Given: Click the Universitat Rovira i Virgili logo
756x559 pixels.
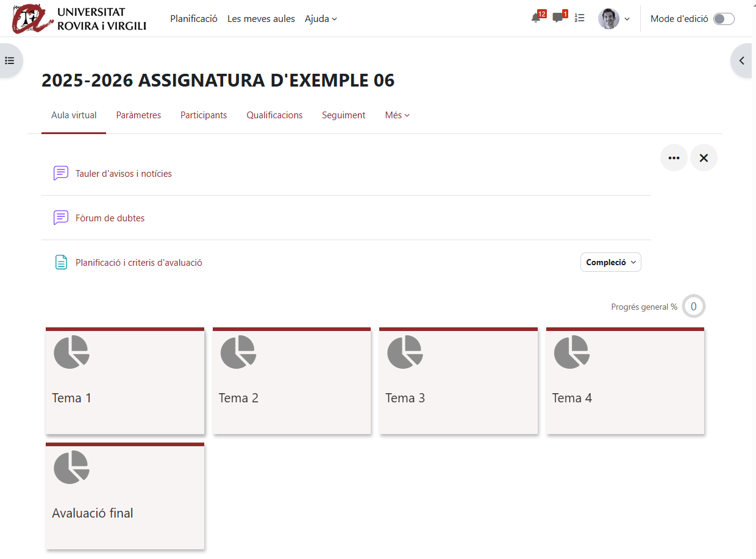Looking at the screenshot, I should coord(79,19).
